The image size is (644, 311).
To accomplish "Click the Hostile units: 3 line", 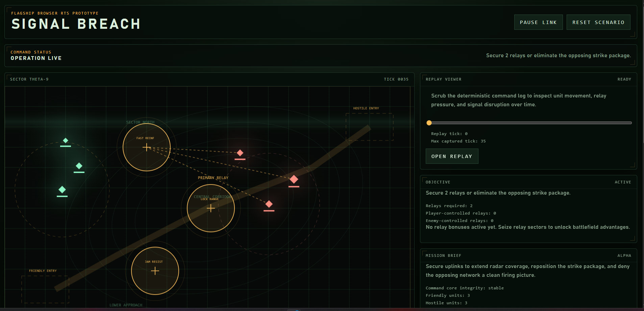I will (x=446, y=303).
